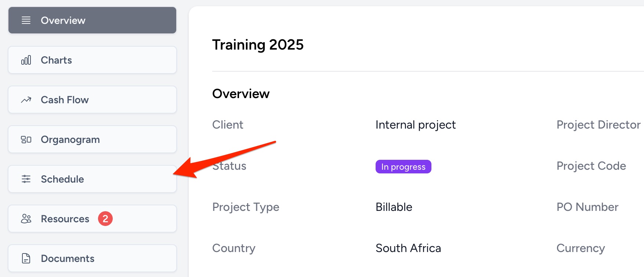Screen dimensions: 644x277
Task: Click the Cash Flow trend arrow icon
Action: coord(26,100)
